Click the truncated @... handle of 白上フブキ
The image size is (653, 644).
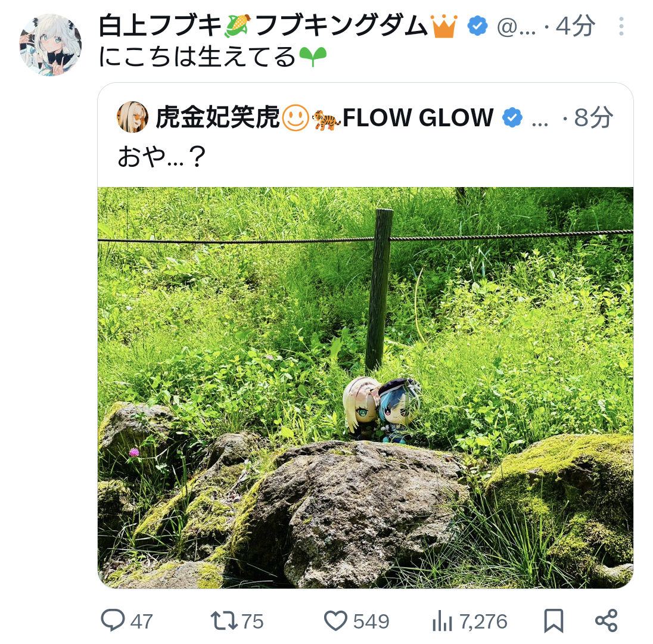pyautogui.click(x=517, y=27)
